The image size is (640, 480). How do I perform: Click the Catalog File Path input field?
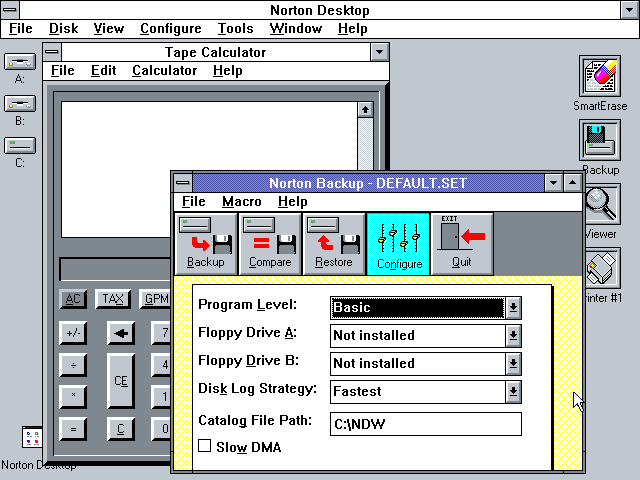[x=426, y=424]
